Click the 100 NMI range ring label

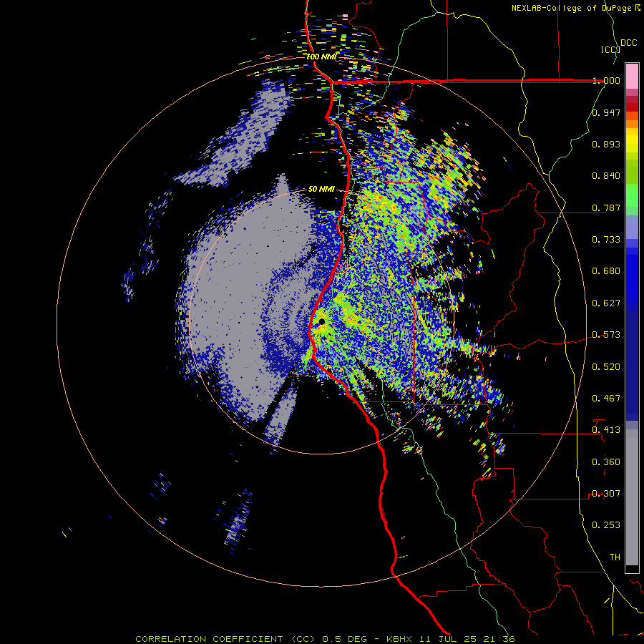pyautogui.click(x=321, y=57)
